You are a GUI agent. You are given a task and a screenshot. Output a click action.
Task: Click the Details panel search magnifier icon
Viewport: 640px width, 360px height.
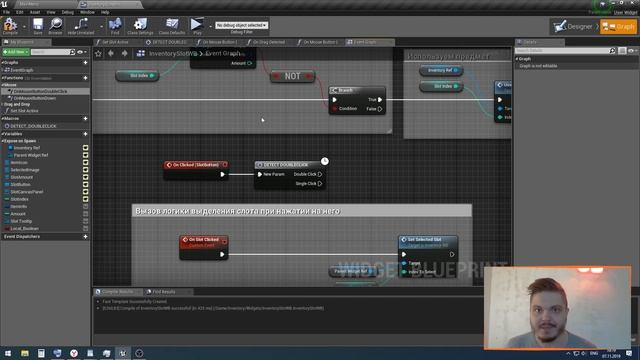[x=612, y=51]
